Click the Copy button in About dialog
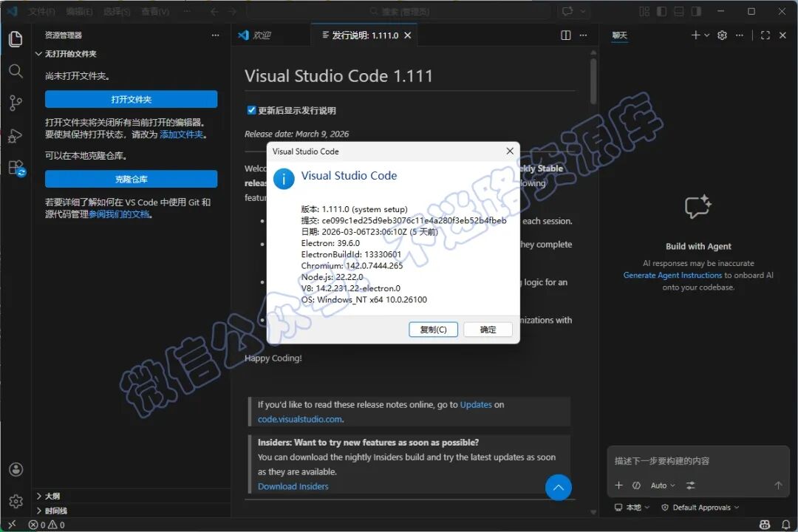798x532 pixels. click(433, 330)
